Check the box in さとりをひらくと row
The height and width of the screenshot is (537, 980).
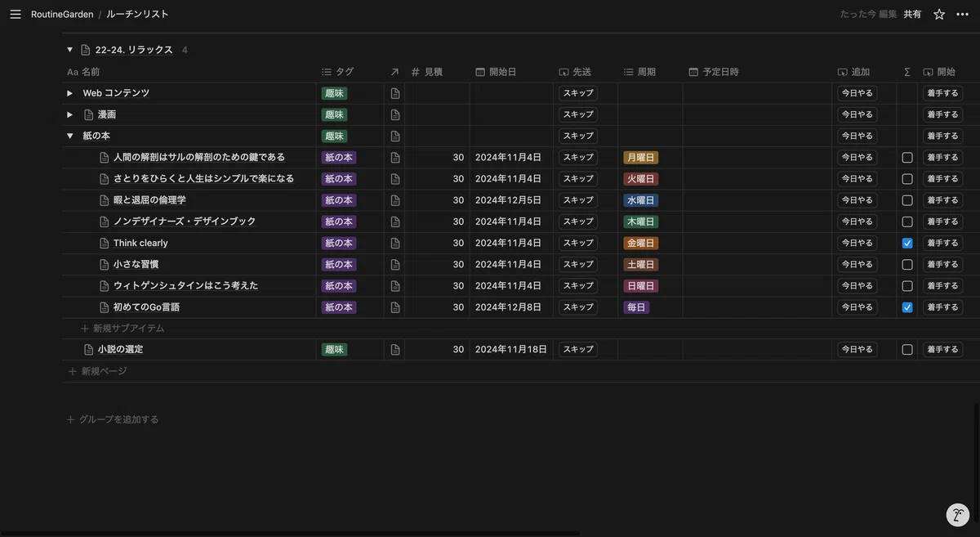907,178
